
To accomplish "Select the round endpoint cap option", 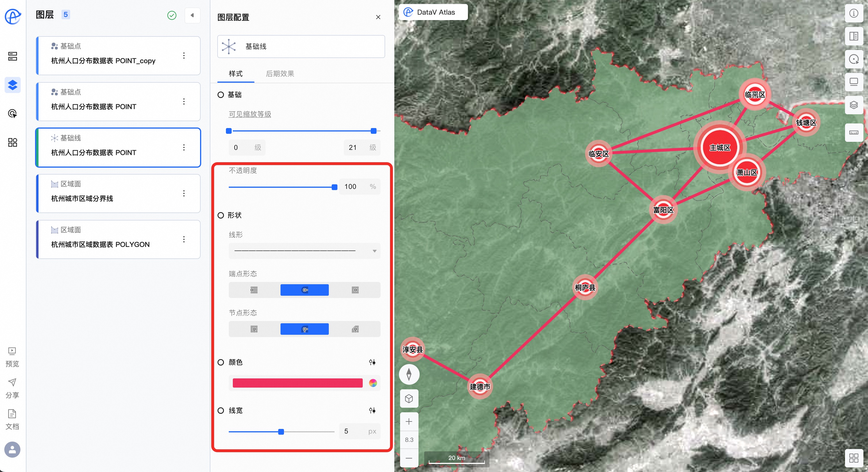I will pos(304,290).
